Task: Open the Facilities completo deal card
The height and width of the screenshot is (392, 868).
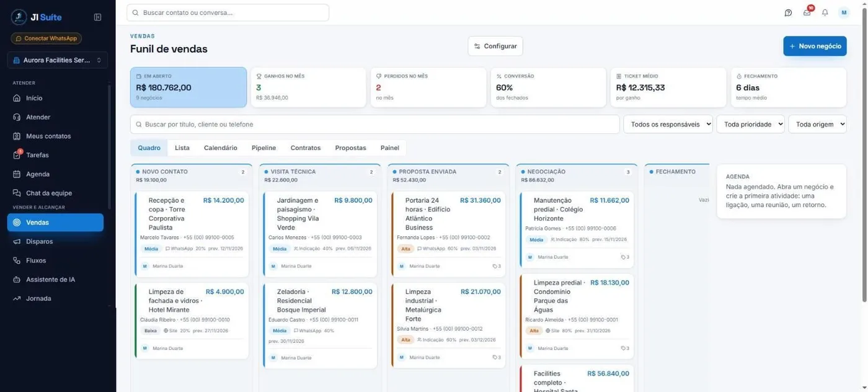Action: pos(577,378)
